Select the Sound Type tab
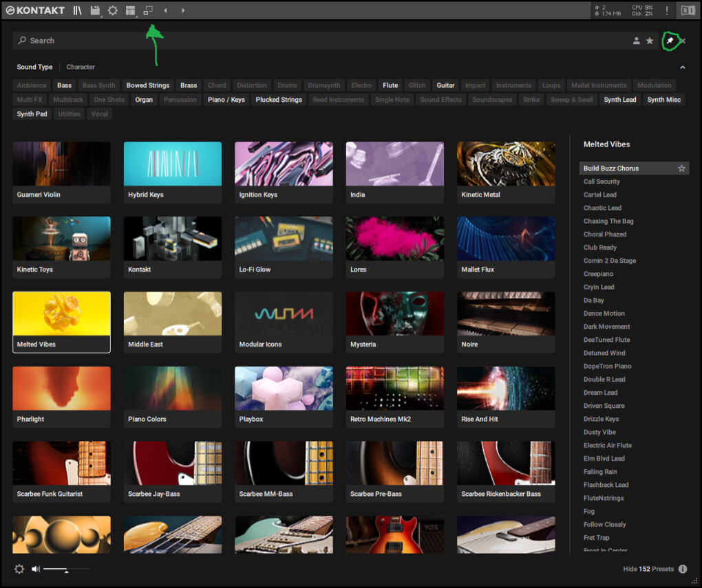Viewport: 702px width, 588px height. coord(34,67)
